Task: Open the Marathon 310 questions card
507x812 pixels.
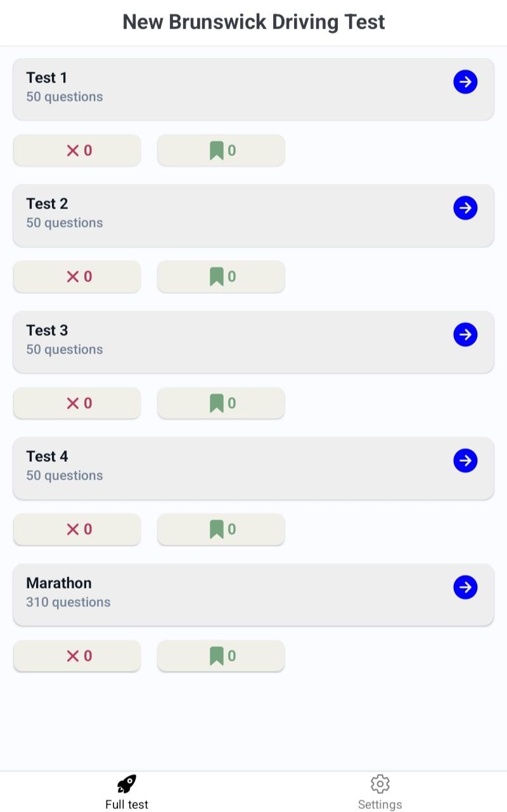Action: 253,595
